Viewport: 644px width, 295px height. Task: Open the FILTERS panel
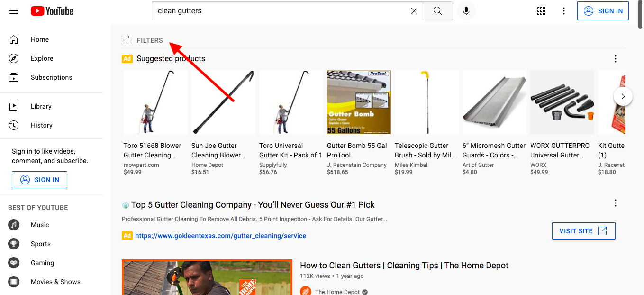coord(143,40)
